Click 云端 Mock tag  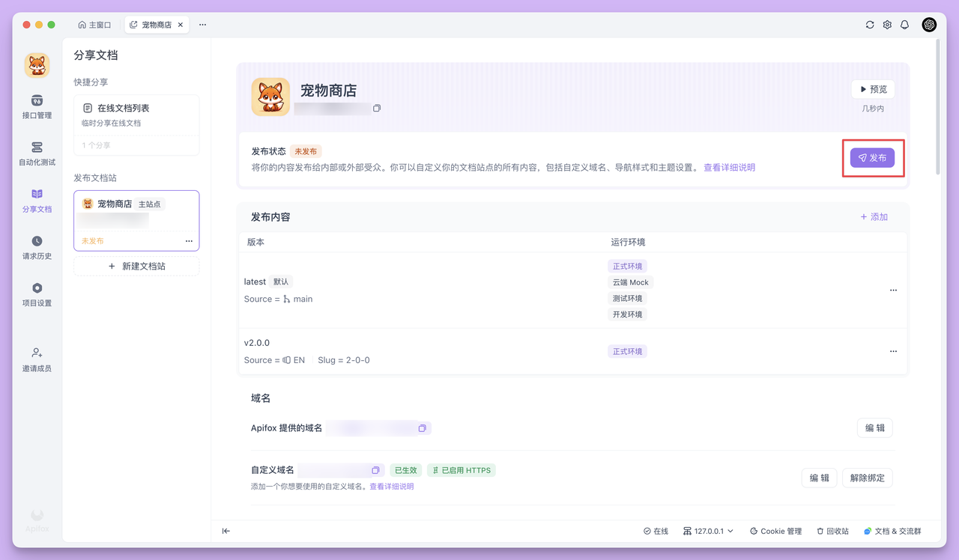(631, 282)
